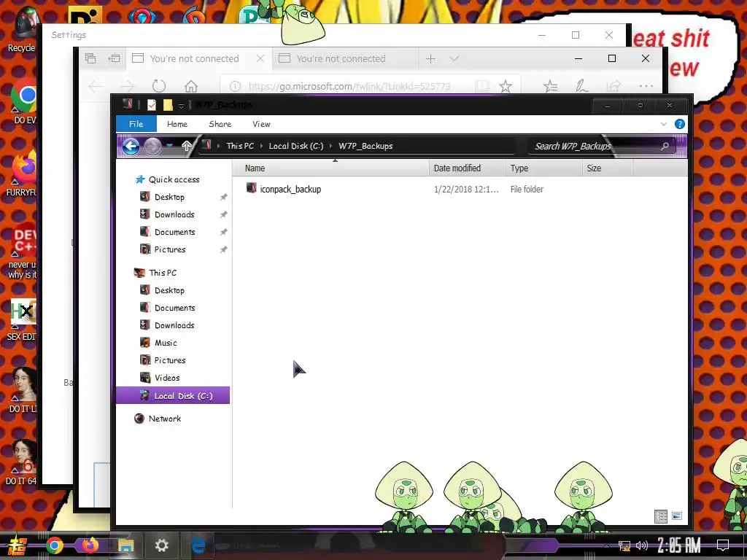Switch to details view icon
Image resolution: width=747 pixels, height=560 pixels.
661,516
